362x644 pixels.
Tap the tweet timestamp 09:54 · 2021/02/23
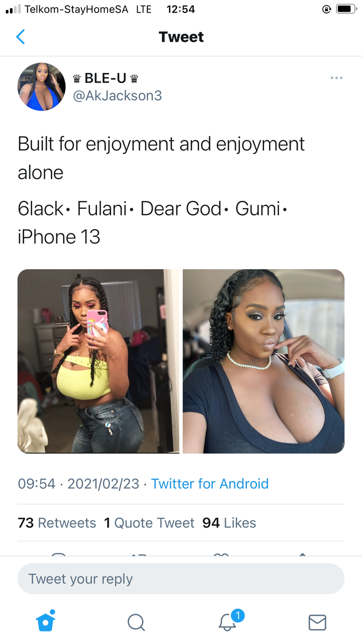click(78, 484)
